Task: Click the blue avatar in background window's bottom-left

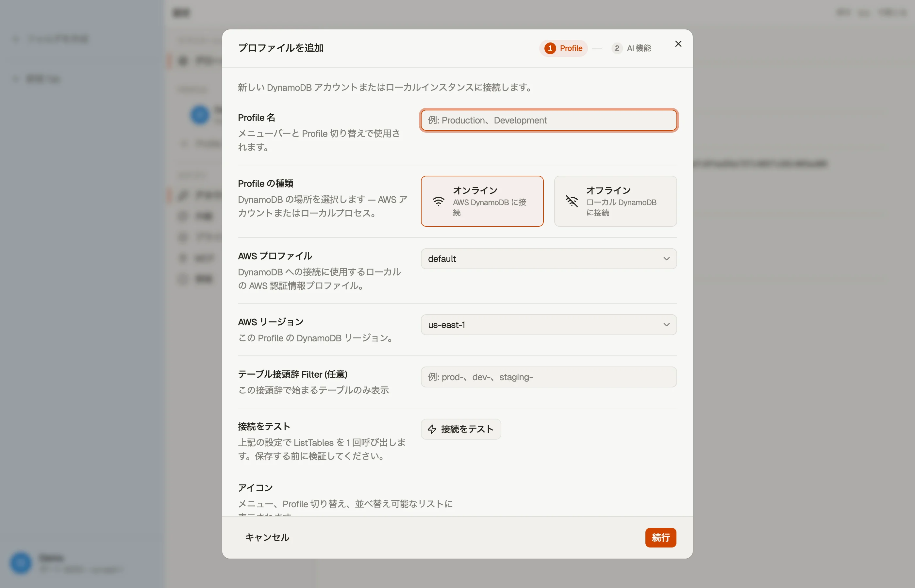Action: [21, 563]
